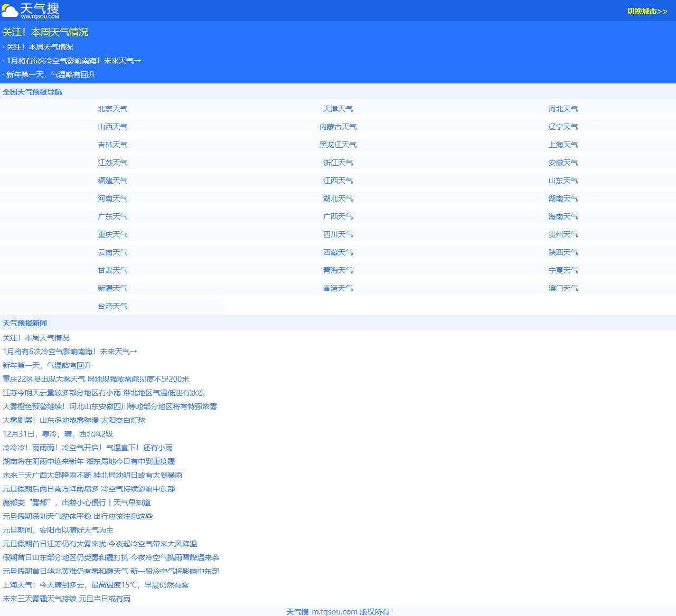This screenshot has height=616, width=676.
Task: Open the 切换城市 city switcher
Action: 647,11
